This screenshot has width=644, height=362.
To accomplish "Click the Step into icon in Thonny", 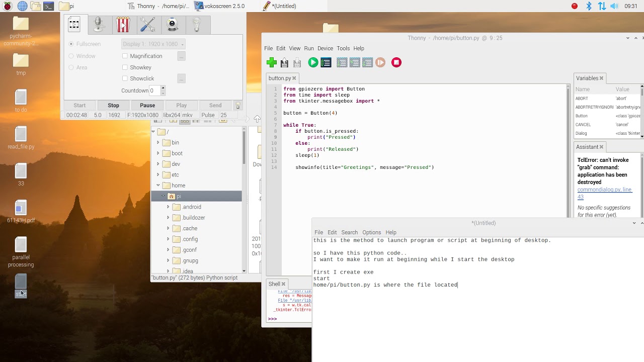I will point(355,62).
